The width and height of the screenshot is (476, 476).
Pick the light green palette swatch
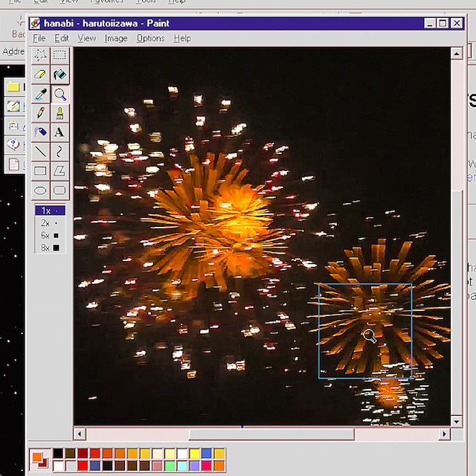click(170, 466)
